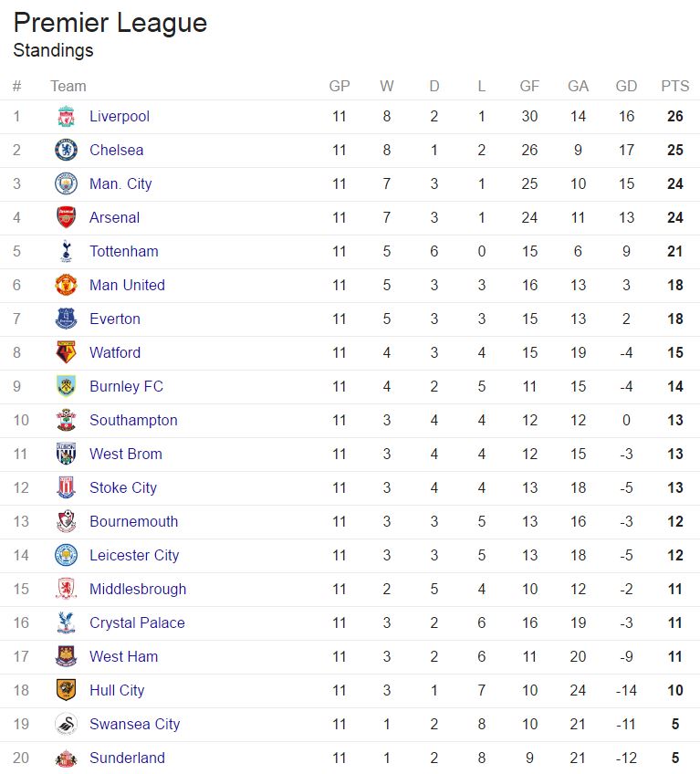Click the Arsenal cannon crest icon
The height and width of the screenshot is (774, 700).
click(66, 218)
